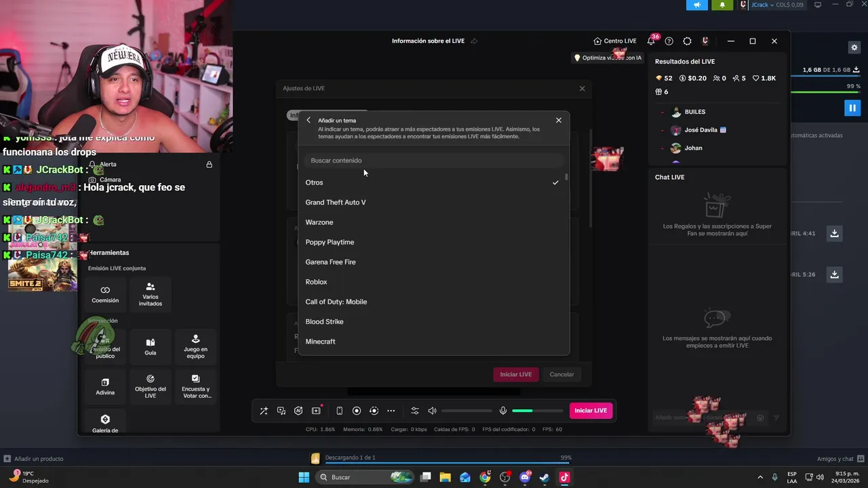Close the Añadir un tema dialog
Image resolution: width=868 pixels, height=488 pixels.
(559, 120)
